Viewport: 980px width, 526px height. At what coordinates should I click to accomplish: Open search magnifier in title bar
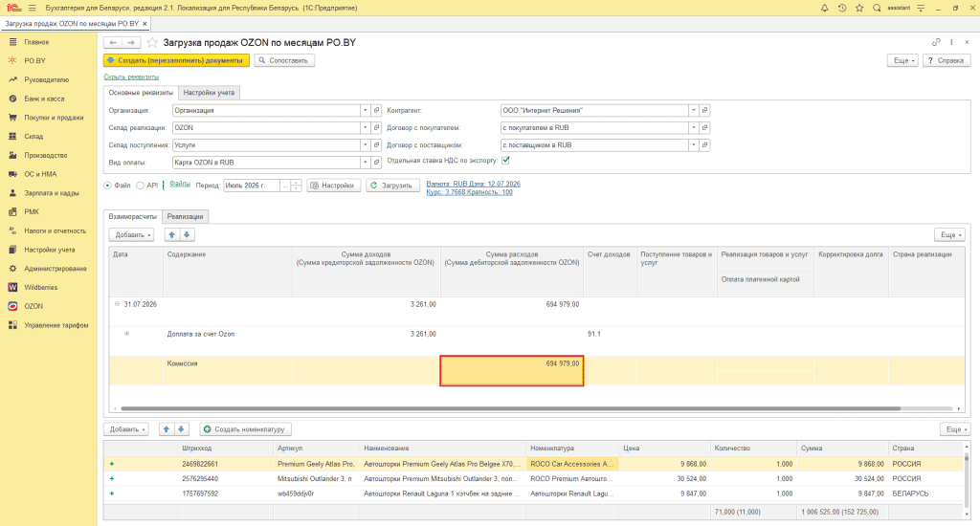click(x=877, y=8)
